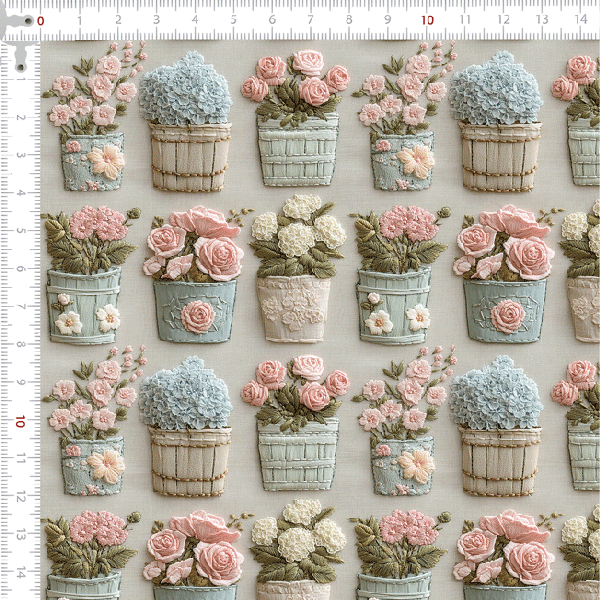
Task: Click number 8 on the vertical ruler
Action: [x=20, y=344]
